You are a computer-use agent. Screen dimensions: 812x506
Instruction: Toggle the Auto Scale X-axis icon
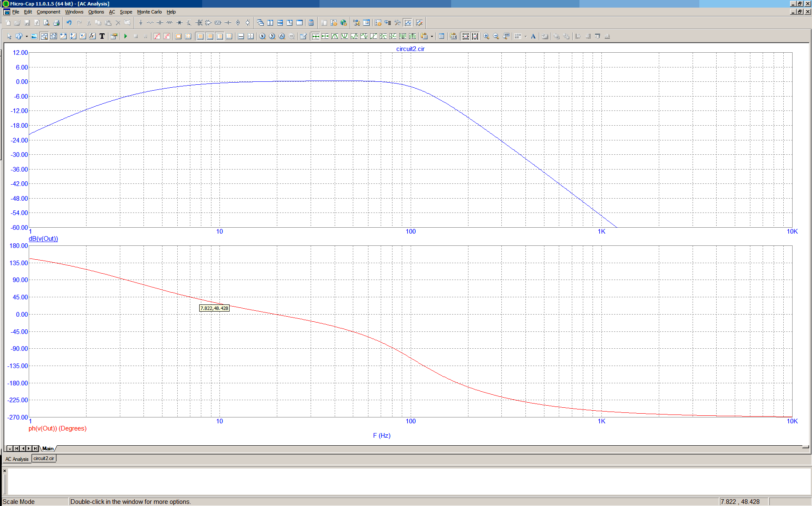point(465,36)
